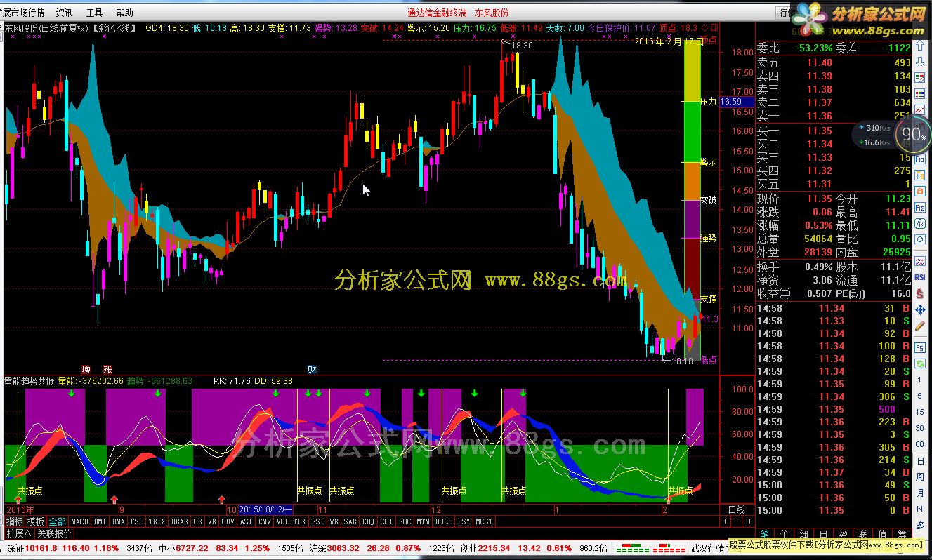Switch to 5-minute period
Viewport: 932px width, 560px height.
coord(919,396)
